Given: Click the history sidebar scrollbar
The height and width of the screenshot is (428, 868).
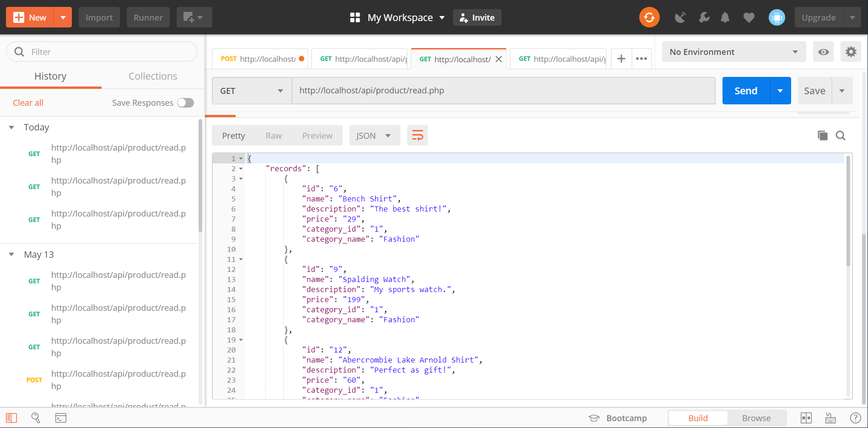Looking at the screenshot, I should click(x=200, y=176).
